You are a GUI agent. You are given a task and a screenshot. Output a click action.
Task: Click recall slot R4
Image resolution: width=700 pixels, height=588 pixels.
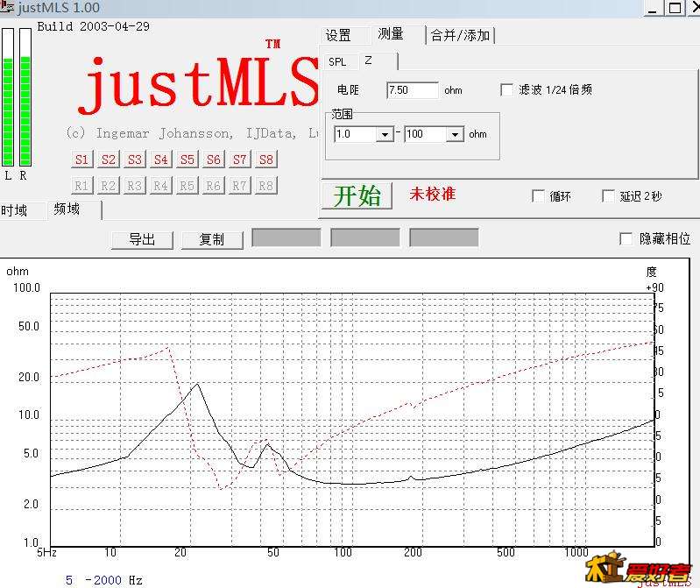161,185
